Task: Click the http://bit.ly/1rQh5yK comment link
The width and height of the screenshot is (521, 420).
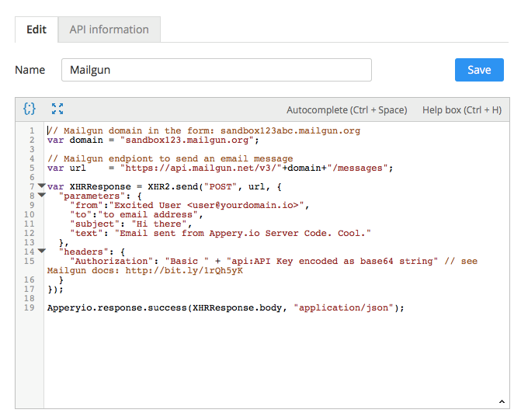Action: (x=184, y=270)
